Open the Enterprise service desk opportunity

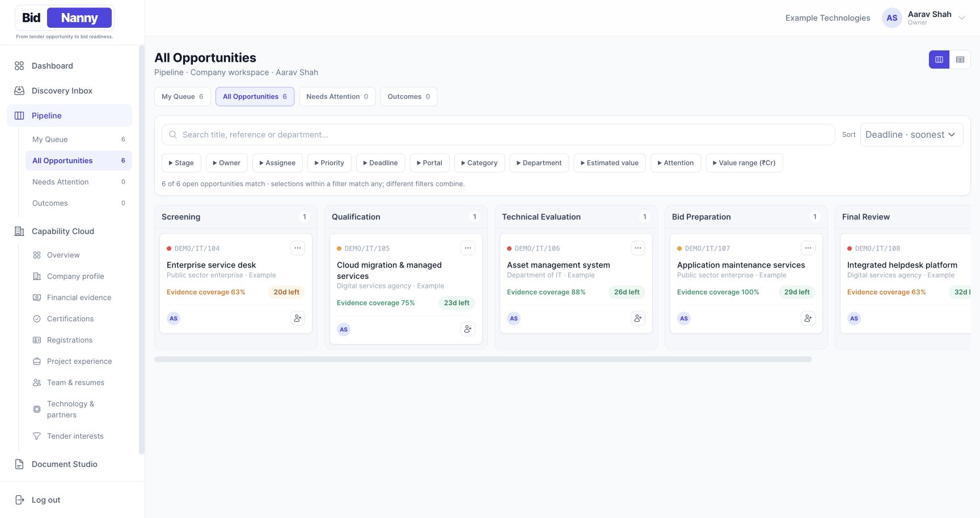pos(211,265)
